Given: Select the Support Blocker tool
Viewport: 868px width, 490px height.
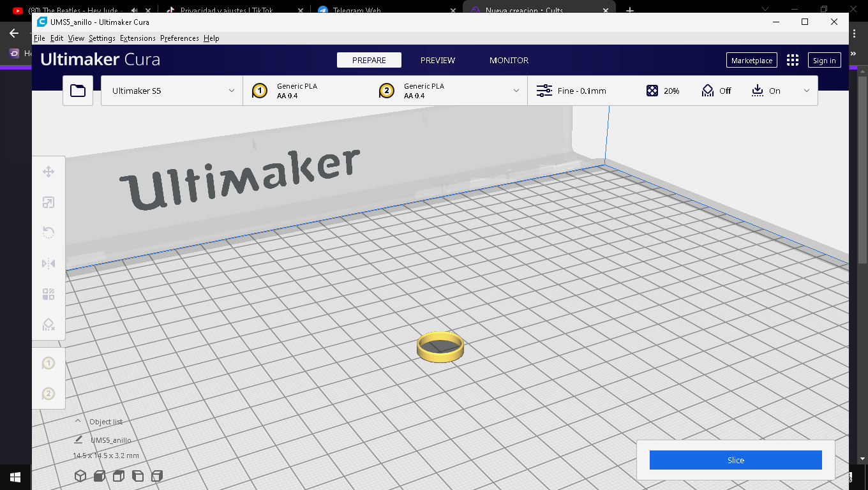Looking at the screenshot, I should (x=49, y=325).
